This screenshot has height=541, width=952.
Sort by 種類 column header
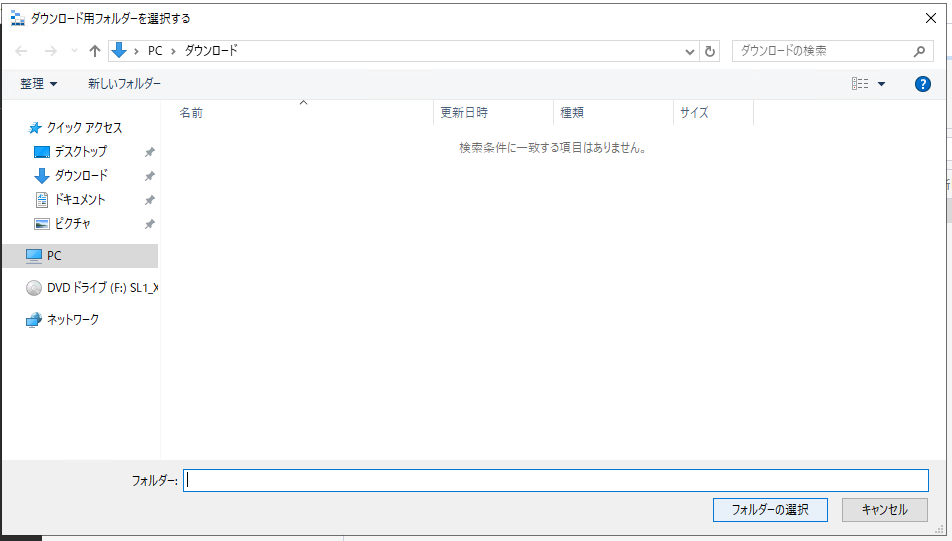tap(571, 113)
